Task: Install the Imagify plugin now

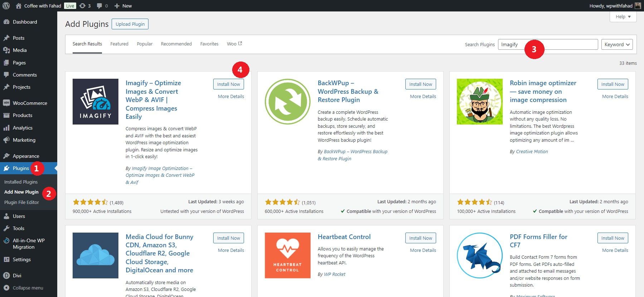Action: click(229, 84)
